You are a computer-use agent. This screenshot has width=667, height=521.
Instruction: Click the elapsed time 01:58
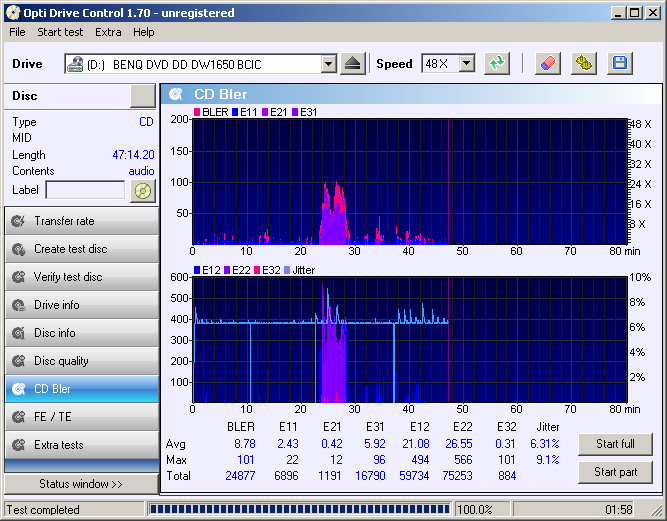point(619,510)
